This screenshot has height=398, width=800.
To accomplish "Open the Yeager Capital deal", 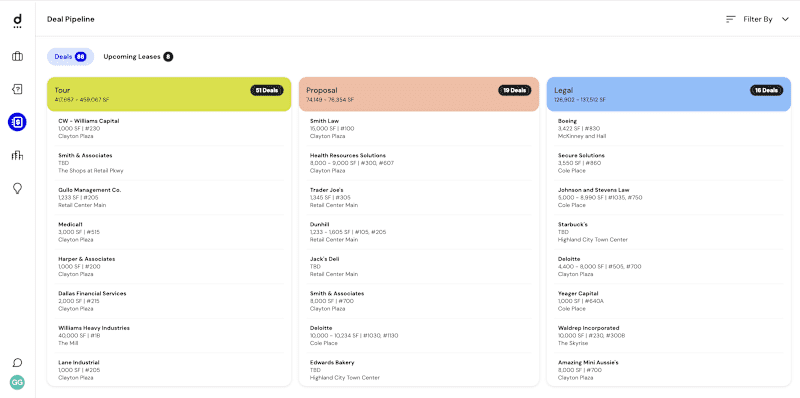I will 670,301.
